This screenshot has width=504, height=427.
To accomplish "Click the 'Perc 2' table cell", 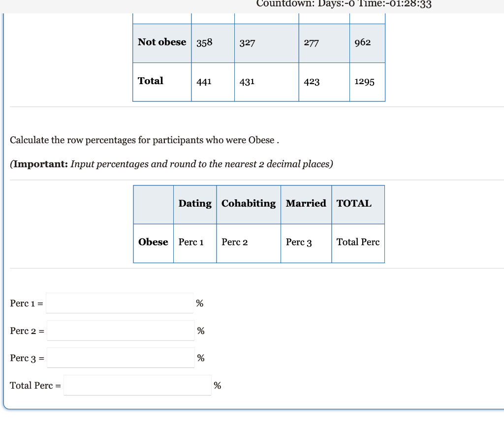I will (x=249, y=243).
